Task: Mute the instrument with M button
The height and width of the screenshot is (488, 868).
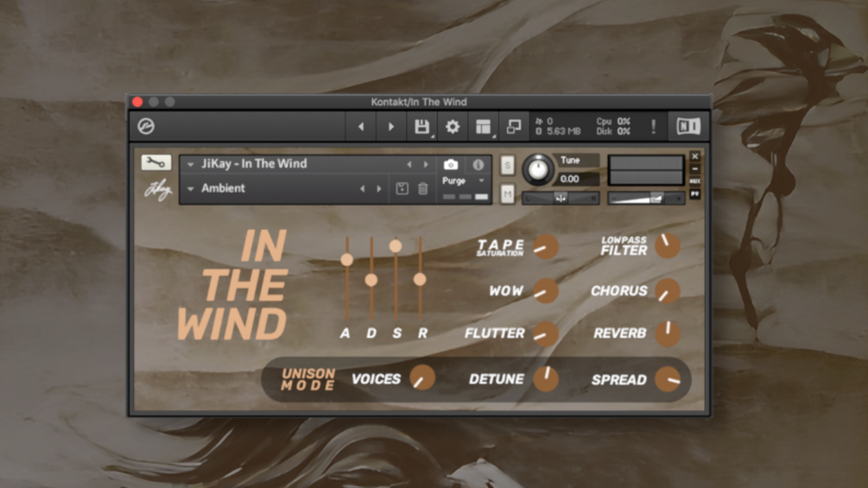Action: click(x=507, y=194)
